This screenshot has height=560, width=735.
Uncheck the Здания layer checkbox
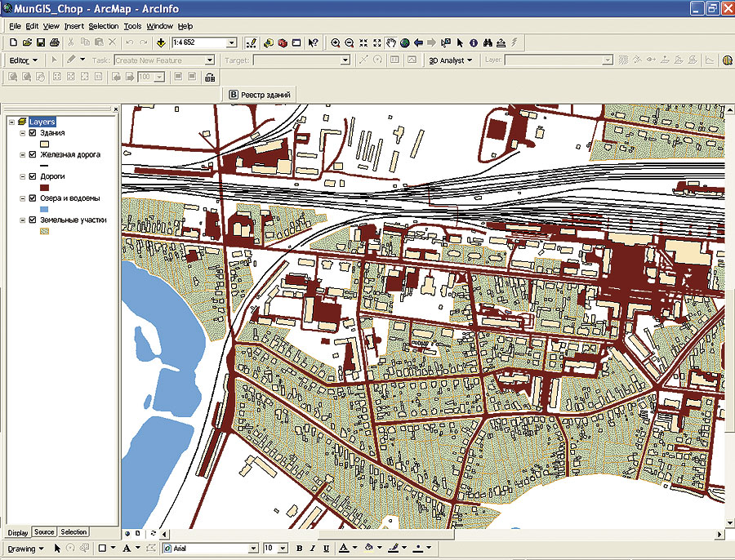coord(32,132)
